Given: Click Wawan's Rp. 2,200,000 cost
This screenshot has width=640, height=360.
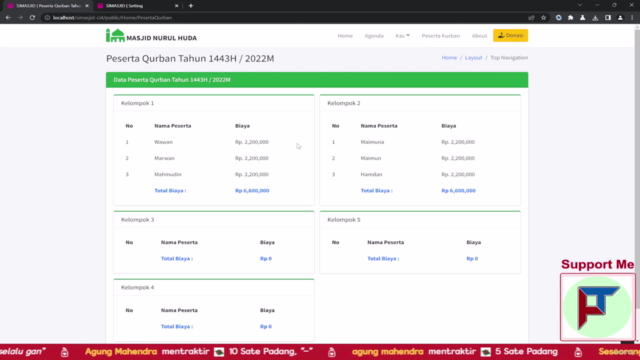Looking at the screenshot, I should pos(251,142).
